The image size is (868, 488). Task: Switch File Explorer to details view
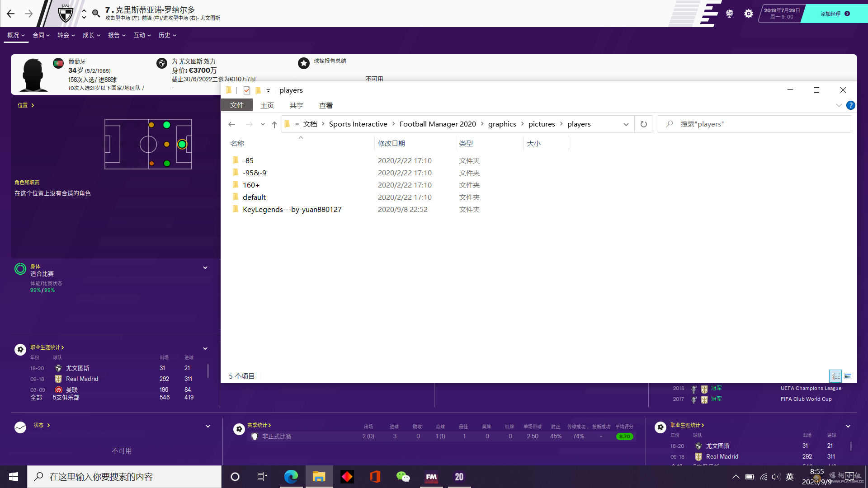835,376
